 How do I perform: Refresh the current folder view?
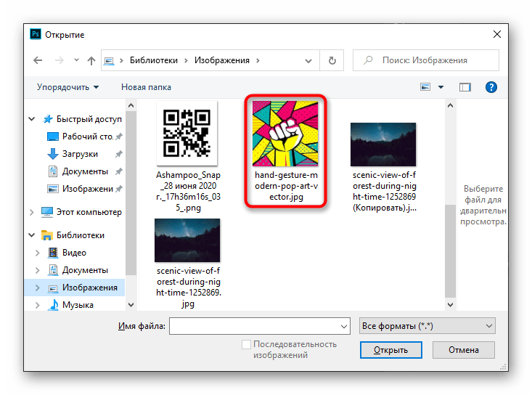(x=332, y=60)
